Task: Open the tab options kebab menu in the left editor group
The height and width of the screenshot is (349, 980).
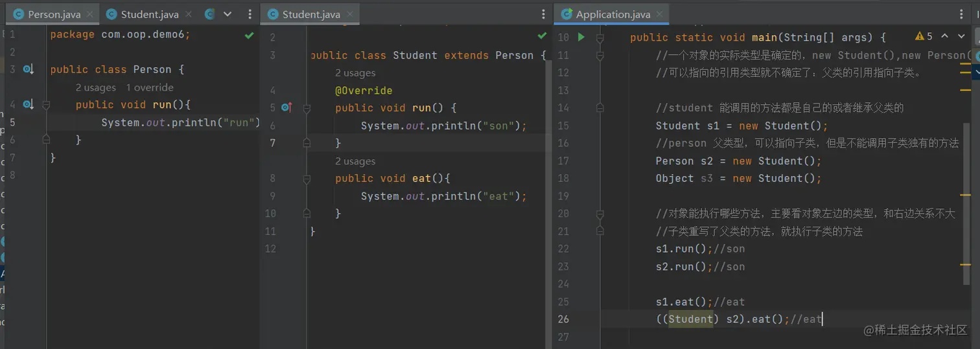Action: [x=250, y=14]
